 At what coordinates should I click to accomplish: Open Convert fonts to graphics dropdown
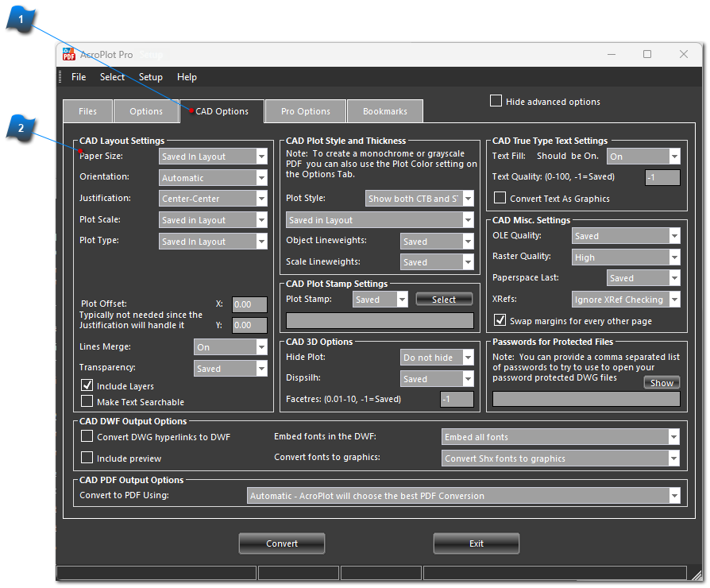561,458
